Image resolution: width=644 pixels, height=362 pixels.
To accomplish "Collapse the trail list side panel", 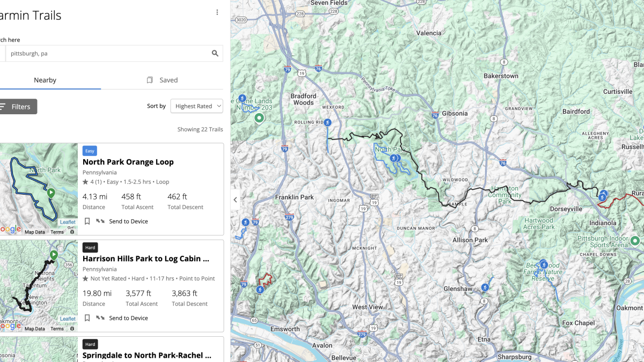I will 235,200.
